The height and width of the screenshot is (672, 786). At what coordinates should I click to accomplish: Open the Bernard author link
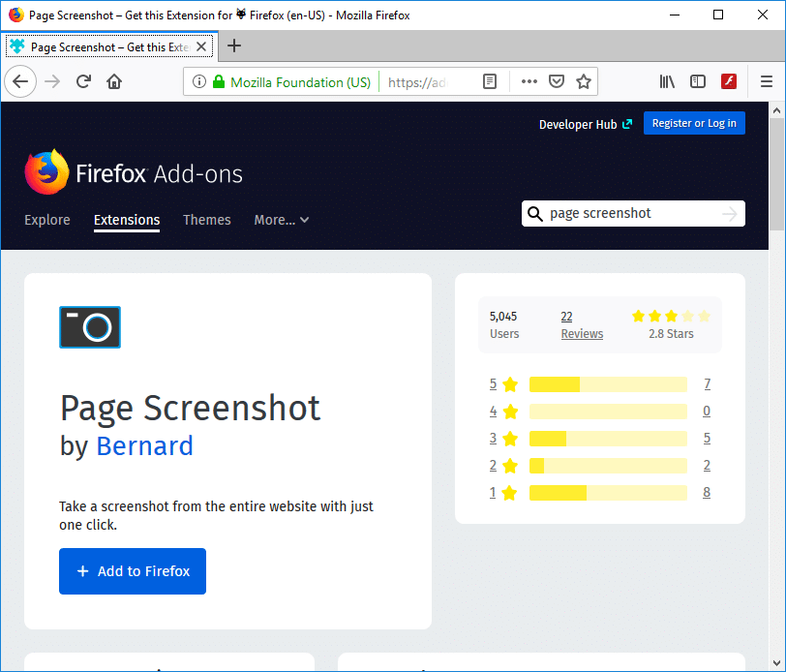(144, 445)
